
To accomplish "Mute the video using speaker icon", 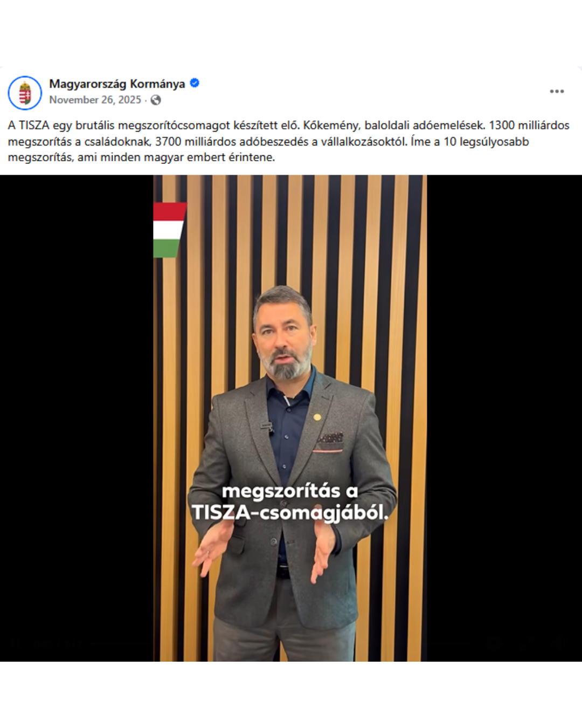I will tap(560, 643).
